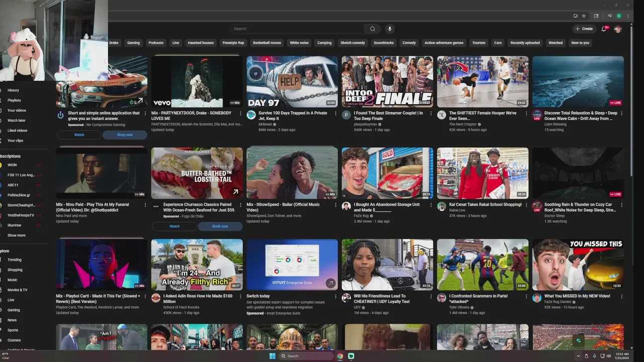The width and height of the screenshot is (644, 362).
Task: Select the Sketch comedy filter chip
Action: (353, 43)
